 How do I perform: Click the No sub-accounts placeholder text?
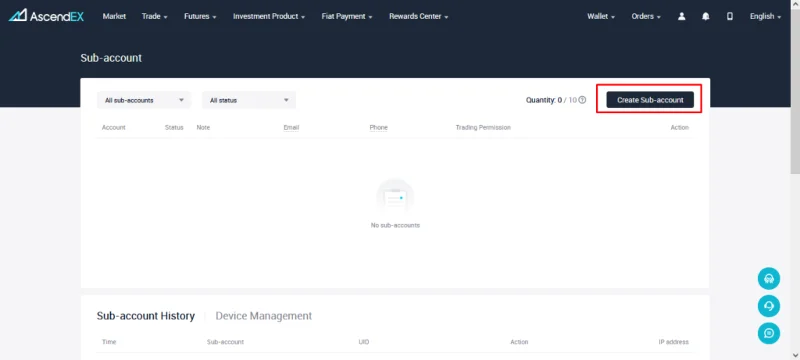tap(395, 225)
